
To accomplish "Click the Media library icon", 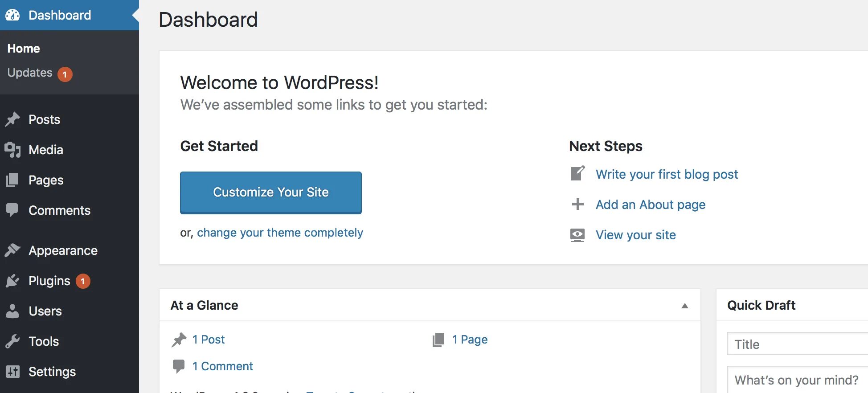I will [12, 150].
